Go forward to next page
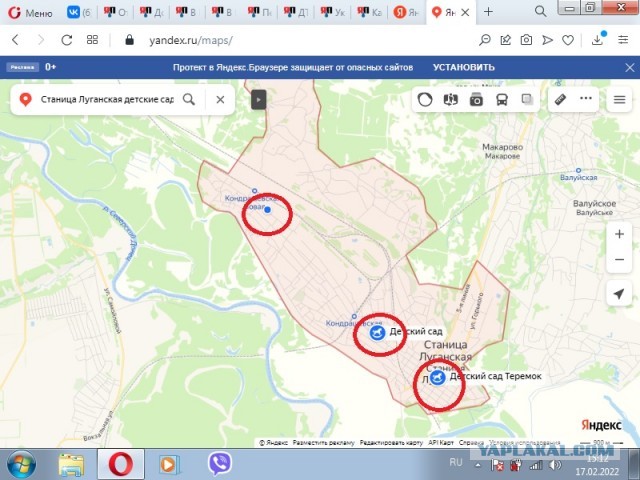The width and height of the screenshot is (640, 480). click(x=41, y=40)
